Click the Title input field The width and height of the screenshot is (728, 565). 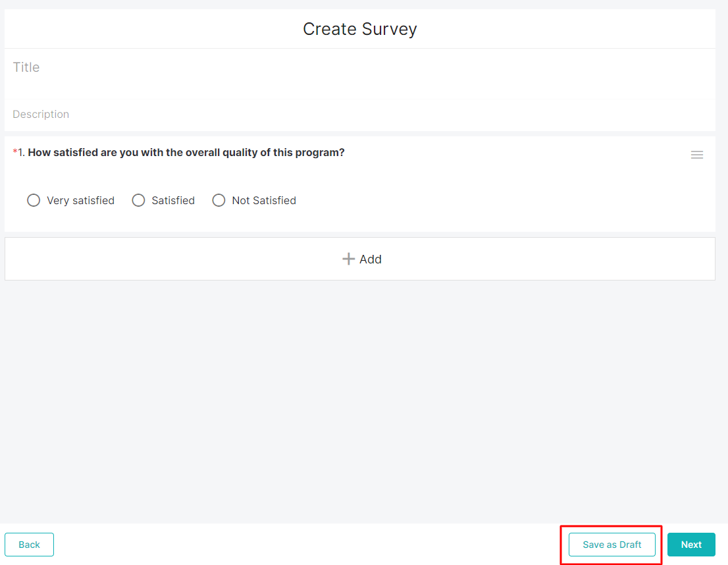359,67
